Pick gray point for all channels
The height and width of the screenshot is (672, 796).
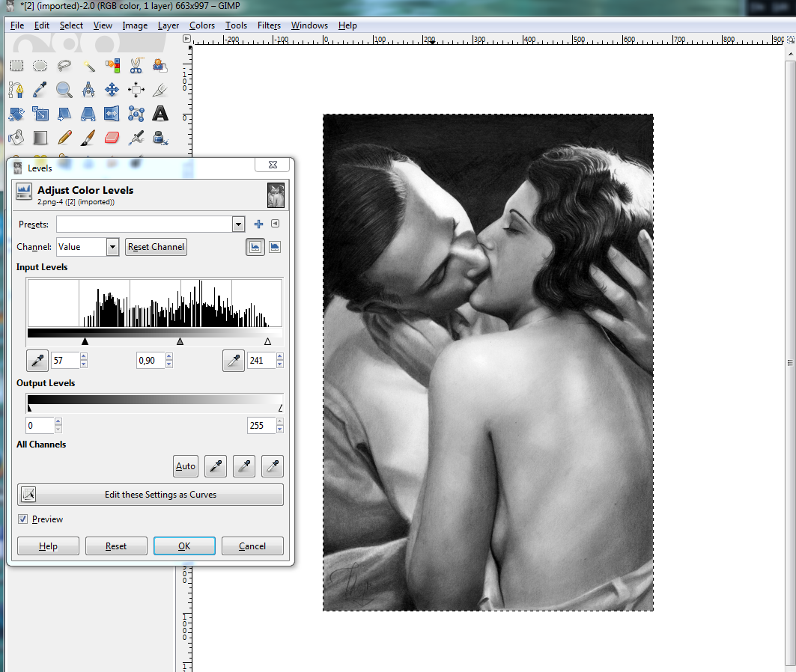coord(244,466)
